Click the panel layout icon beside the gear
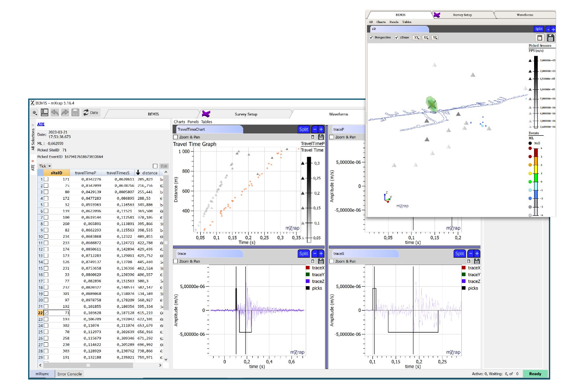This screenshot has width=570, height=392. coord(45,112)
